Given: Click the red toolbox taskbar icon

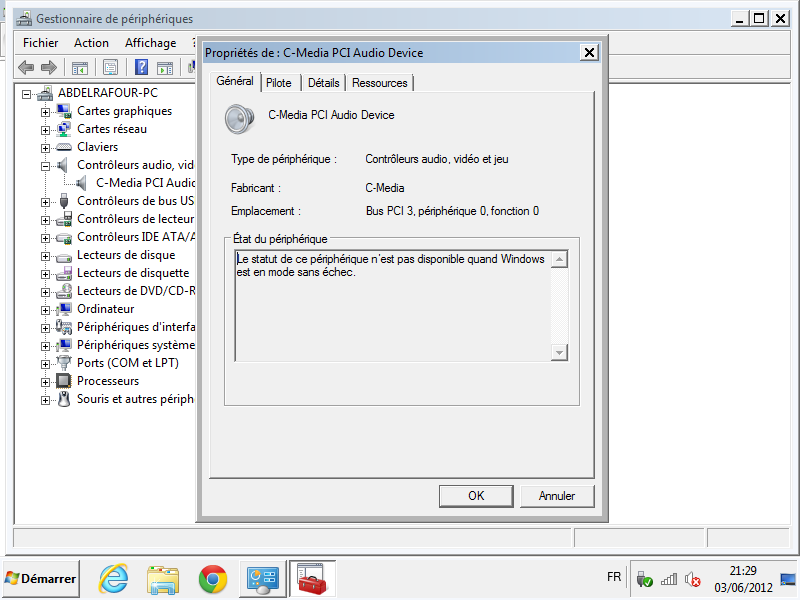Looking at the screenshot, I should [x=312, y=579].
